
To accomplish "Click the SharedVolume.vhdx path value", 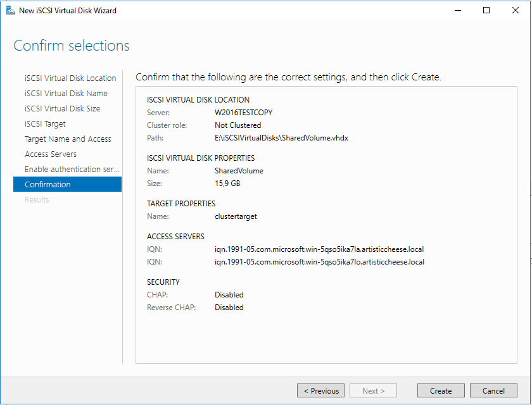I will point(281,138).
